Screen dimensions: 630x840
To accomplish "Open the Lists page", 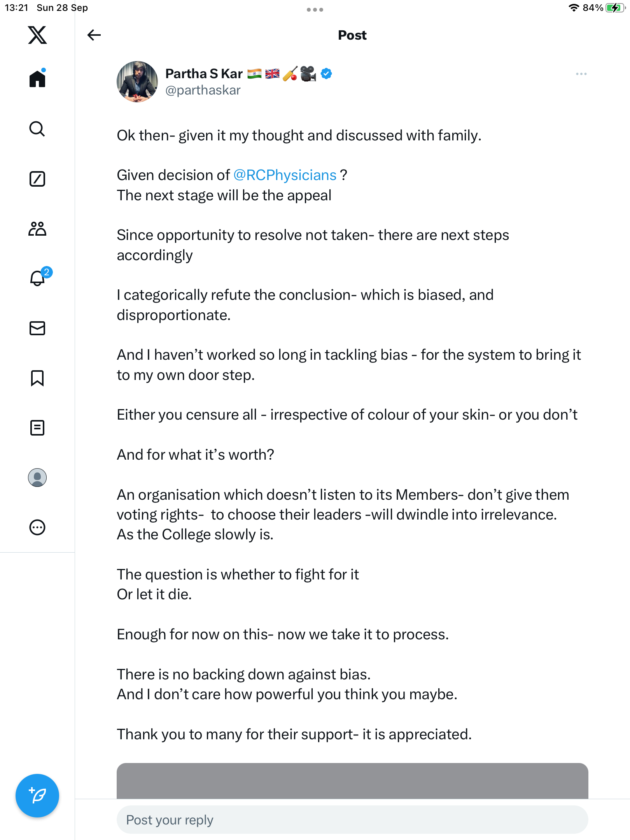I will 37,428.
